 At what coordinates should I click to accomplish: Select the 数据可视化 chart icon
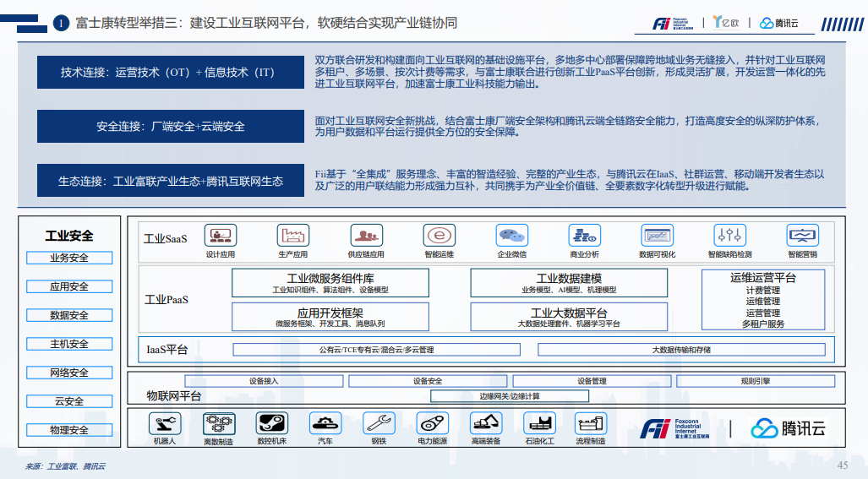coord(657,235)
